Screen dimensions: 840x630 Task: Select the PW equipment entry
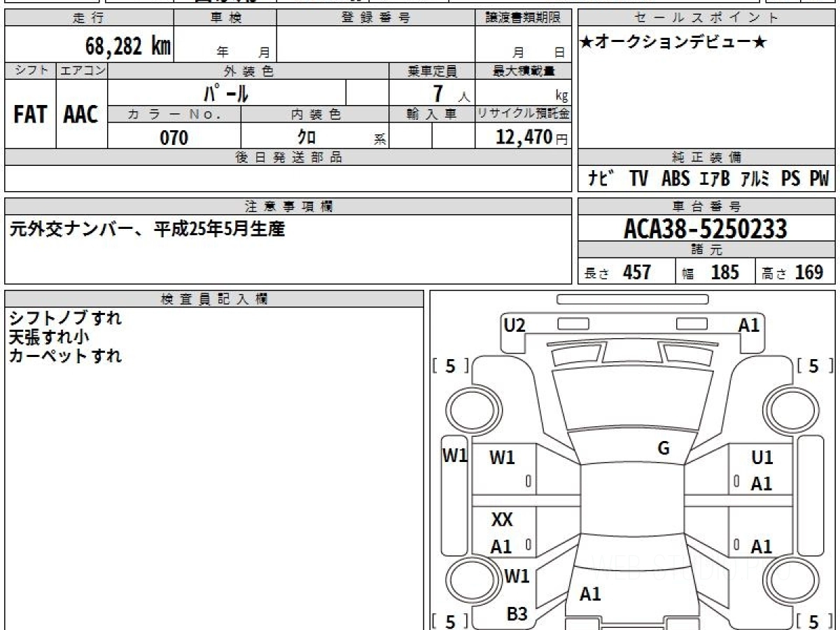(819, 178)
